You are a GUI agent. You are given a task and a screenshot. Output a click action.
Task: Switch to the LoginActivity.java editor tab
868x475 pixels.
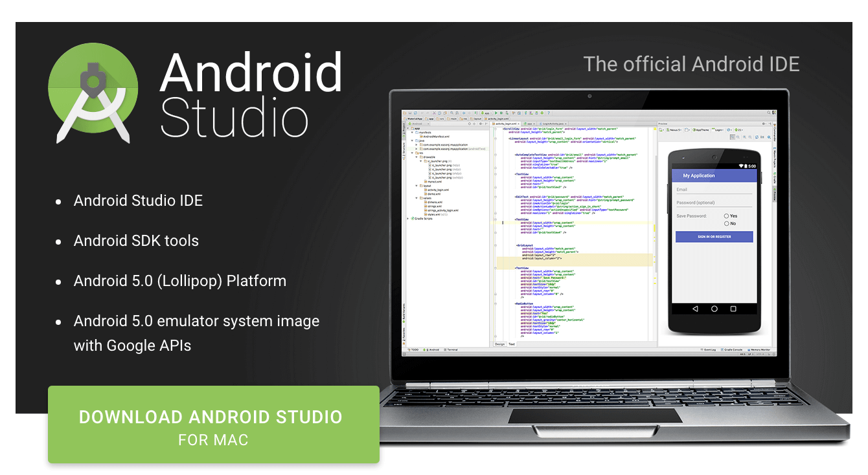pos(553,124)
